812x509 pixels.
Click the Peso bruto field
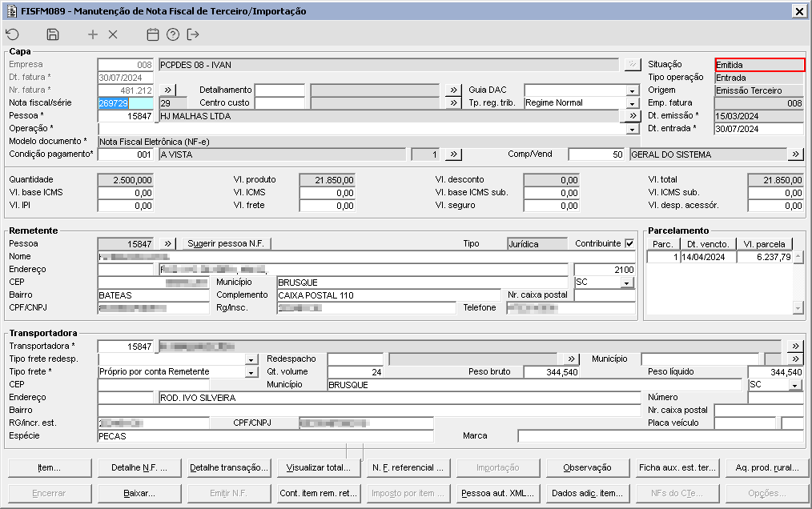point(552,372)
